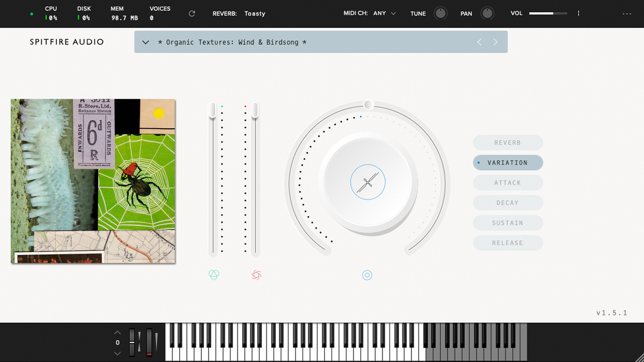
Task: Select the DECAY envelope control
Action: pyautogui.click(x=508, y=203)
